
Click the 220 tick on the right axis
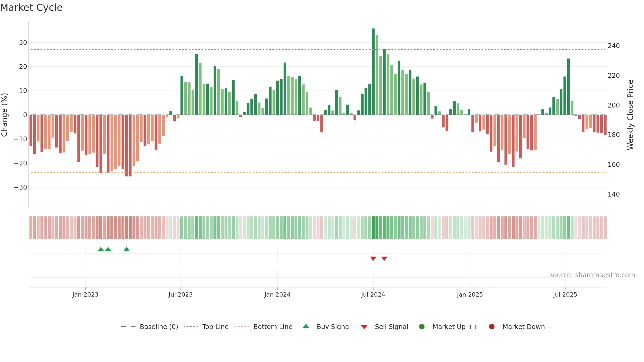tap(614, 76)
